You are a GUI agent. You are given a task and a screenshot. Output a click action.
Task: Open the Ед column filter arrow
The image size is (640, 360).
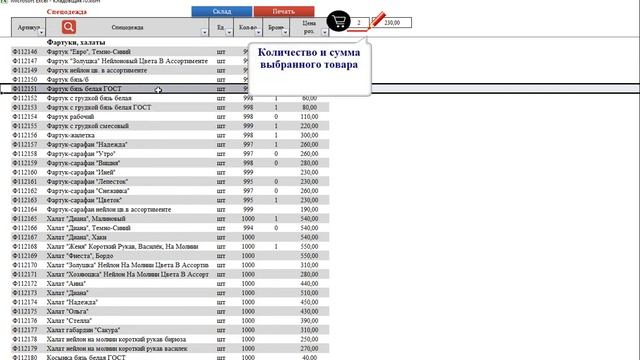click(229, 32)
